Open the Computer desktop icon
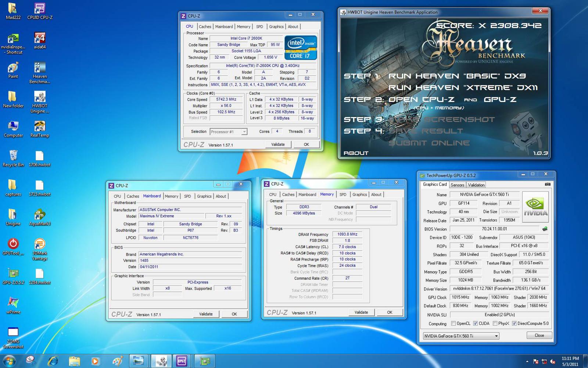The width and height of the screenshot is (588, 368). tap(13, 129)
